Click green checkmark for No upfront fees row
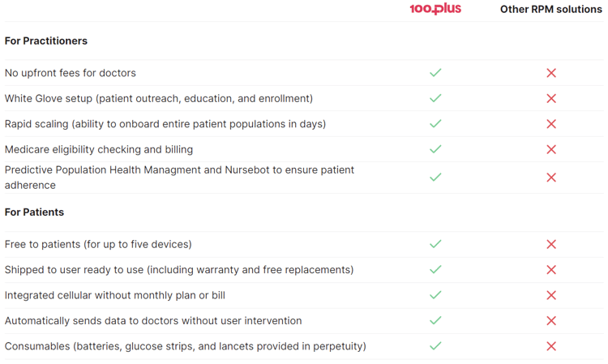Screen dimensions: 608x364 click(435, 72)
